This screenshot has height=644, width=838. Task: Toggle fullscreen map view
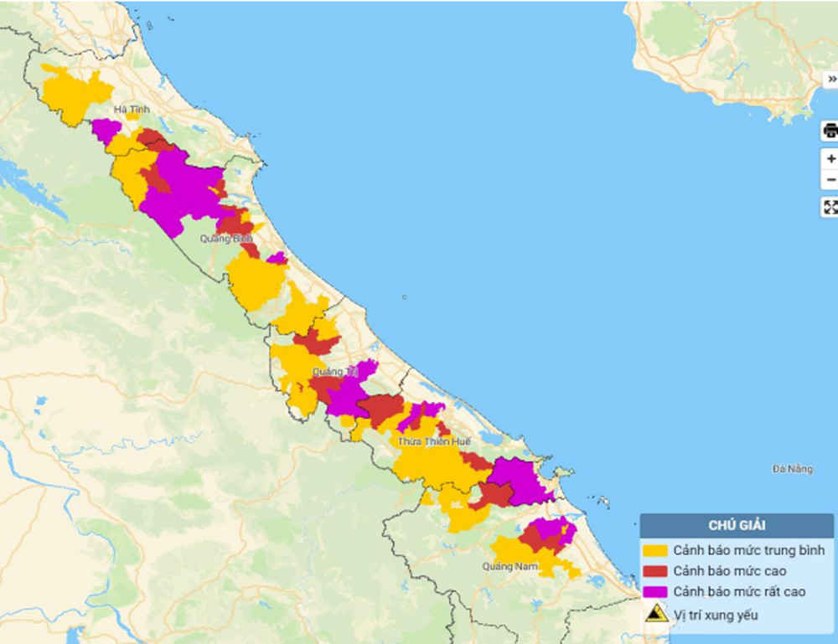[x=830, y=207]
